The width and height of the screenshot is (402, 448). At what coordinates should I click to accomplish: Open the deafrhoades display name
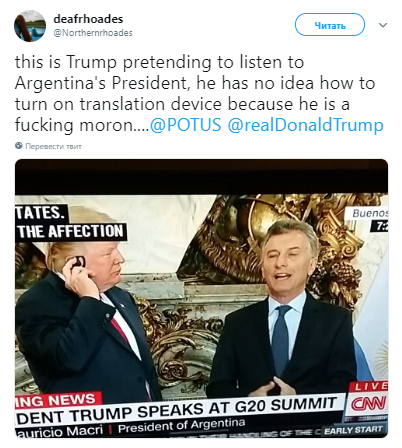(x=88, y=19)
